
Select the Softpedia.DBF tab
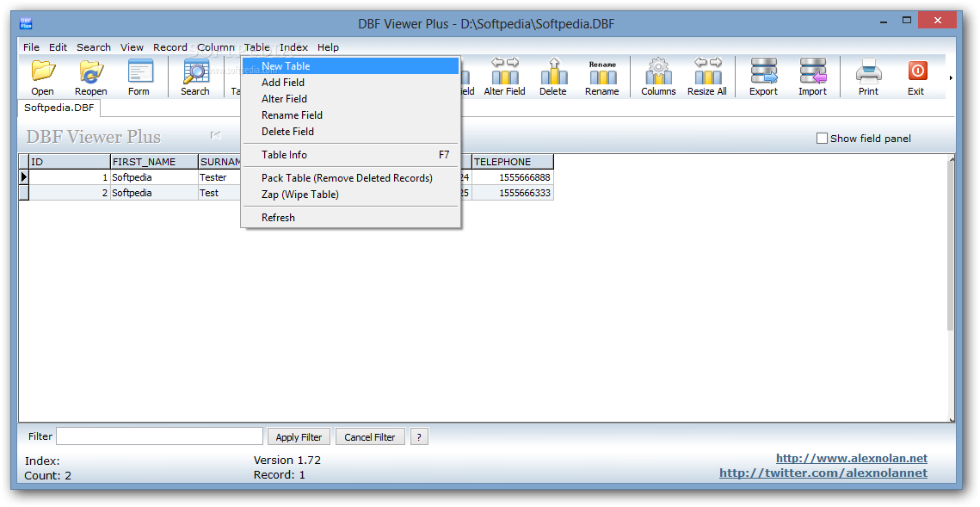[x=59, y=108]
